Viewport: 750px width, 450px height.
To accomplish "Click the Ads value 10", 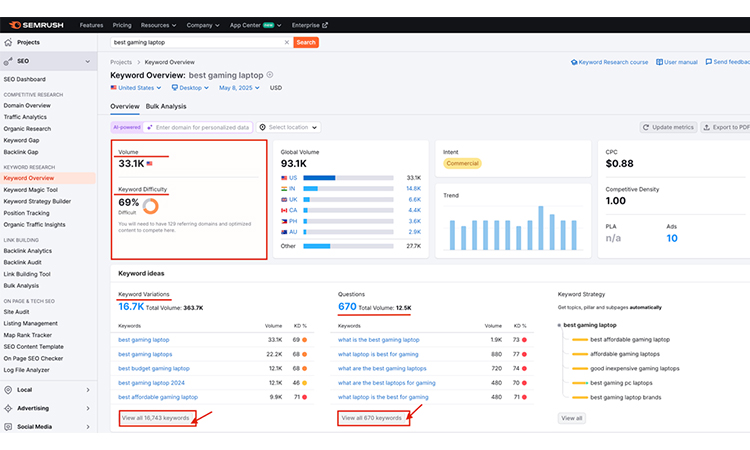I will [x=672, y=238].
